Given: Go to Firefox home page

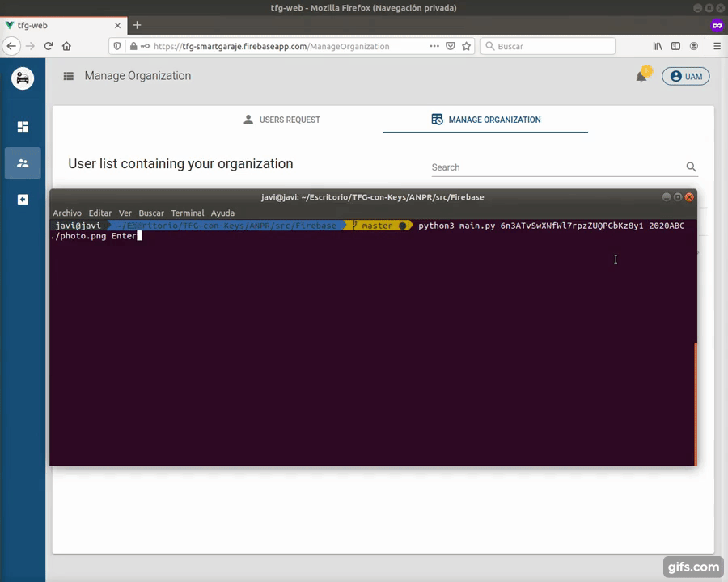Looking at the screenshot, I should tap(66, 47).
